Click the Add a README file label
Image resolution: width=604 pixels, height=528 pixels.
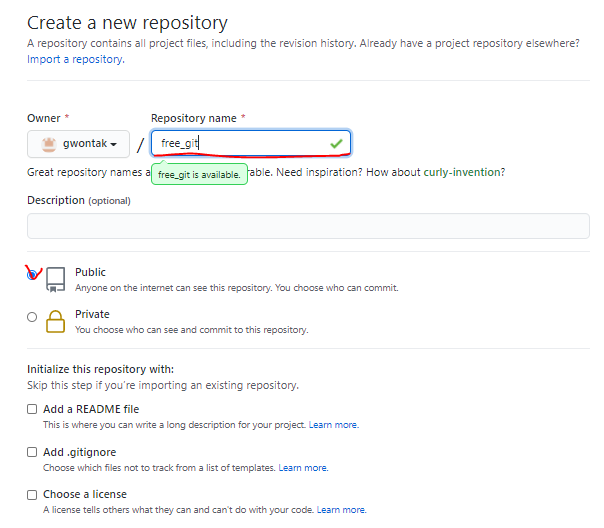91,409
